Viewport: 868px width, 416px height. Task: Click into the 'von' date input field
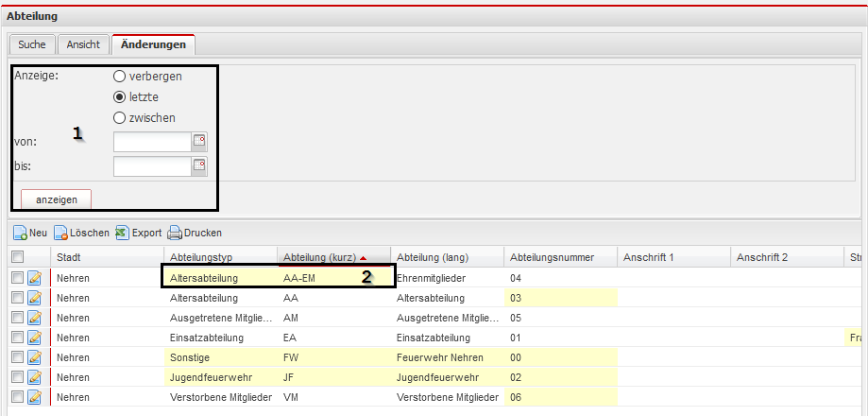[151, 142]
